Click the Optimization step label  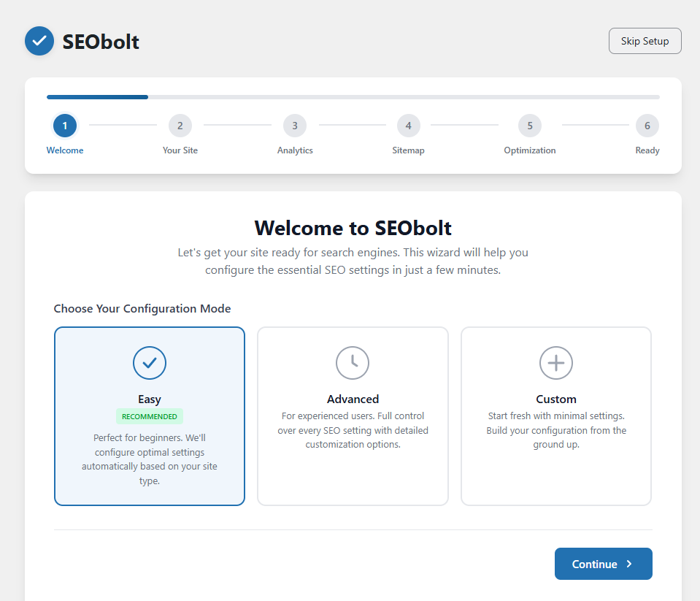tap(530, 150)
